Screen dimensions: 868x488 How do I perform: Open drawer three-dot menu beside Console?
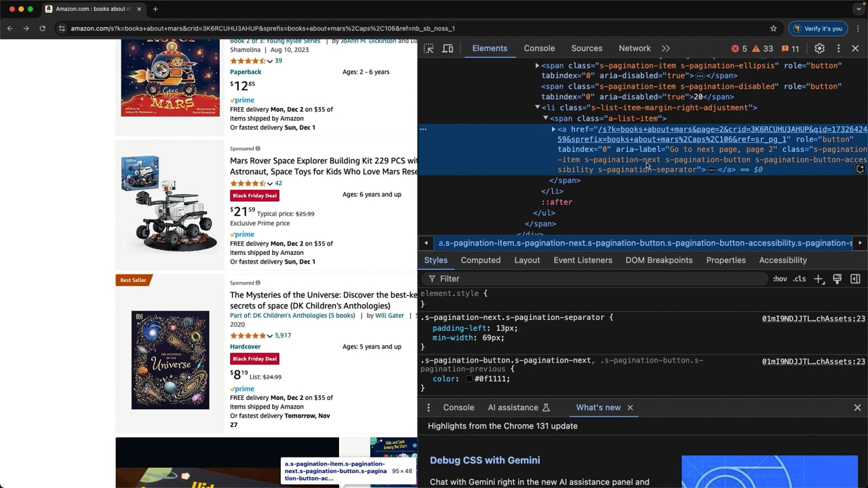428,407
